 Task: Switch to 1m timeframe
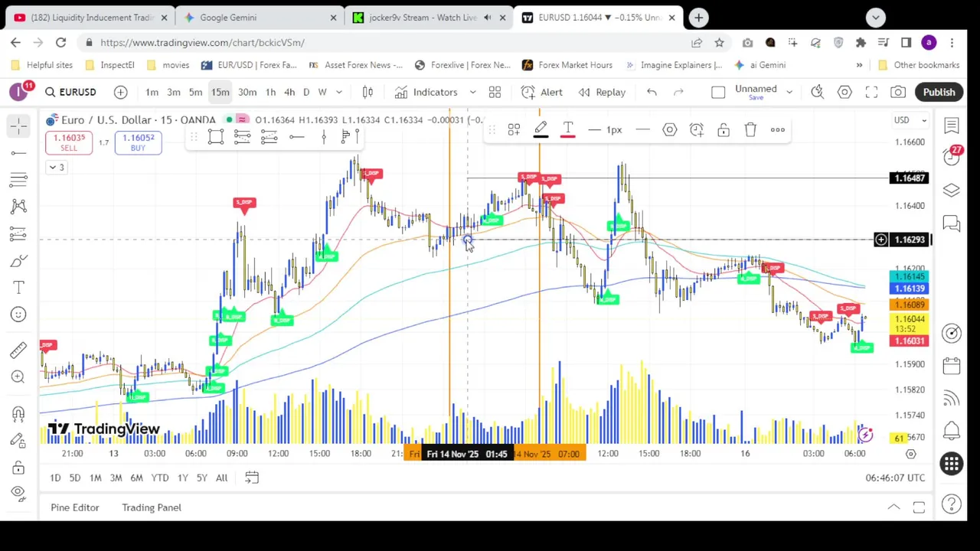pyautogui.click(x=152, y=92)
